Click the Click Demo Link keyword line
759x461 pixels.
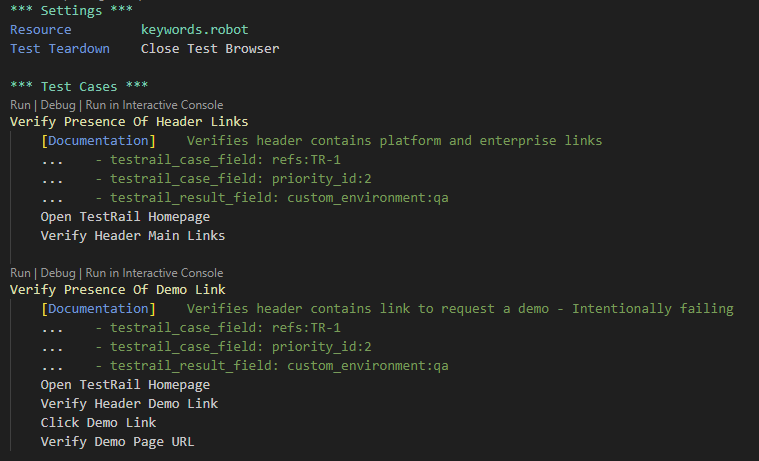(98, 422)
